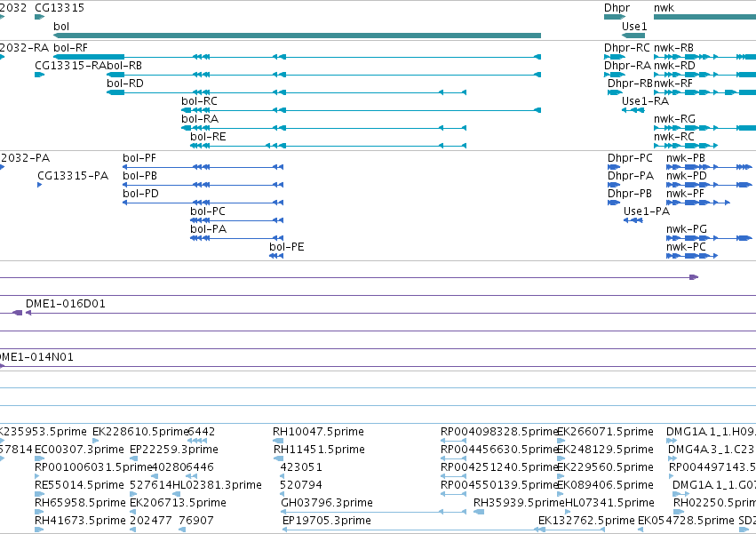Click the DME1-016D01 clone label

point(66,304)
